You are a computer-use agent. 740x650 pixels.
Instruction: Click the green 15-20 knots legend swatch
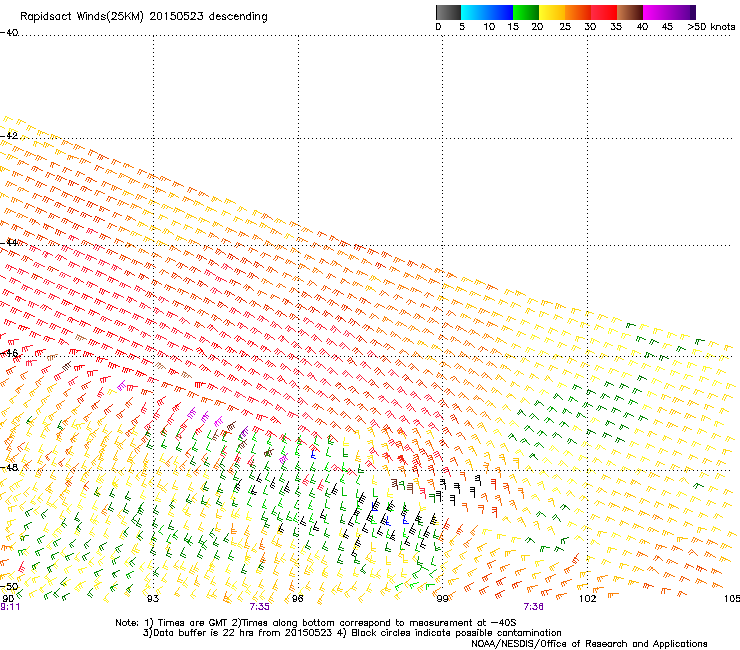[x=526, y=12]
